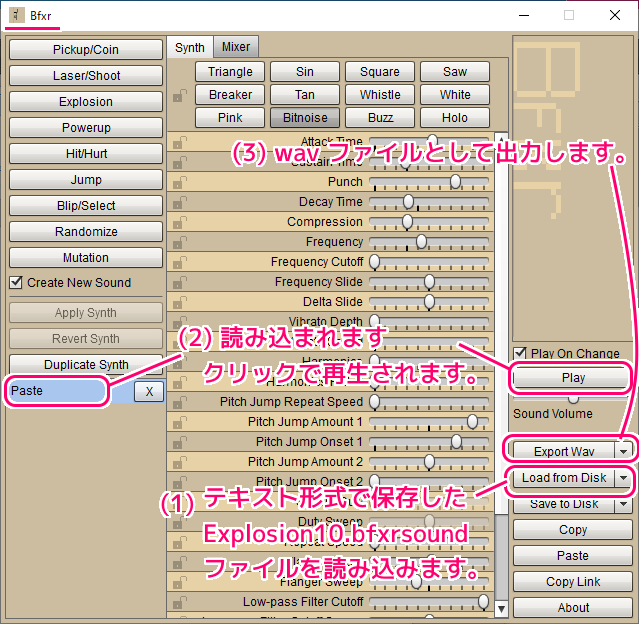Screen dimensions: 639x624
Task: Open the Export Wav dropdown arrow
Action: pos(623,451)
